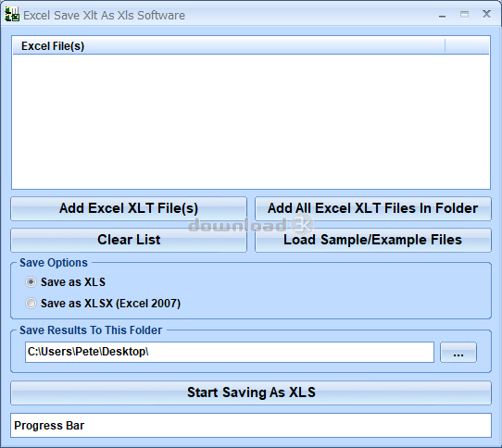Maximize the application window
The width and height of the screenshot is (502, 448).
465,15
